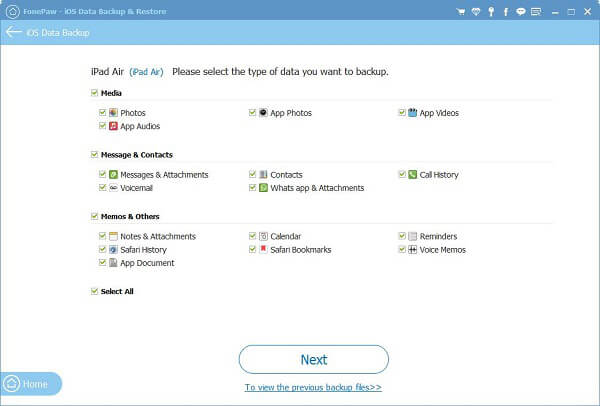Uncheck the App Photos checkbox
The height and width of the screenshot is (406, 600).
[252, 112]
